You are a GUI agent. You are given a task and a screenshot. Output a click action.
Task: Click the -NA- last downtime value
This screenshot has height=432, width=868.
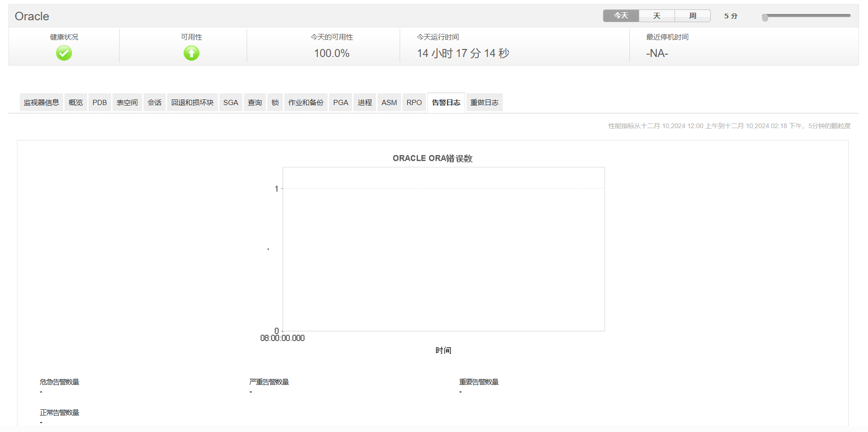657,53
